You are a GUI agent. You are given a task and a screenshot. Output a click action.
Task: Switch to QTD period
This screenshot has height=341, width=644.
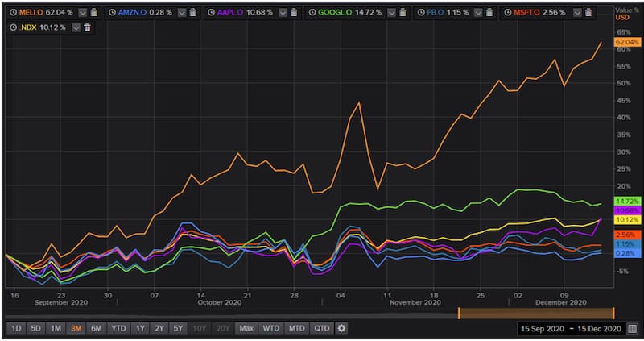coord(322,328)
